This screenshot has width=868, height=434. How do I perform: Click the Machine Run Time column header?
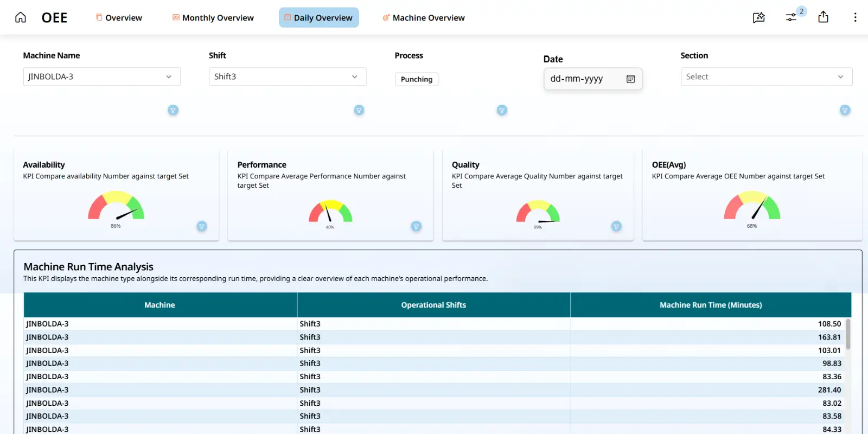[710, 305]
